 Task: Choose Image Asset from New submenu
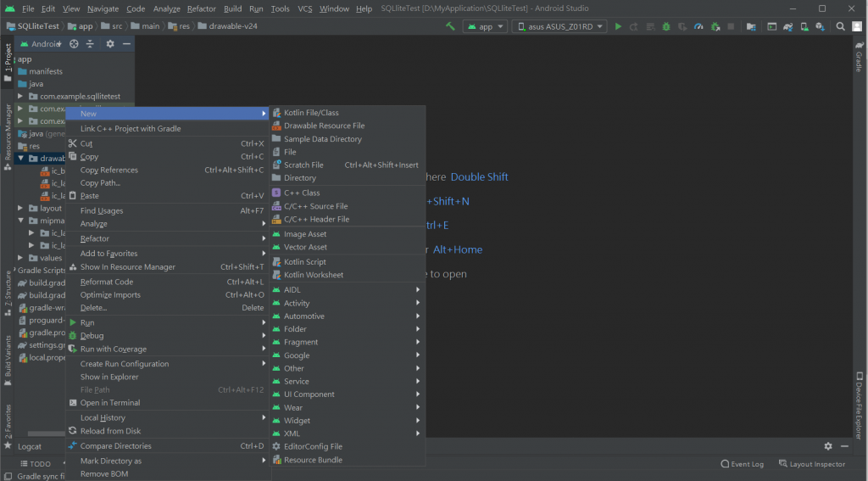click(x=347, y=234)
